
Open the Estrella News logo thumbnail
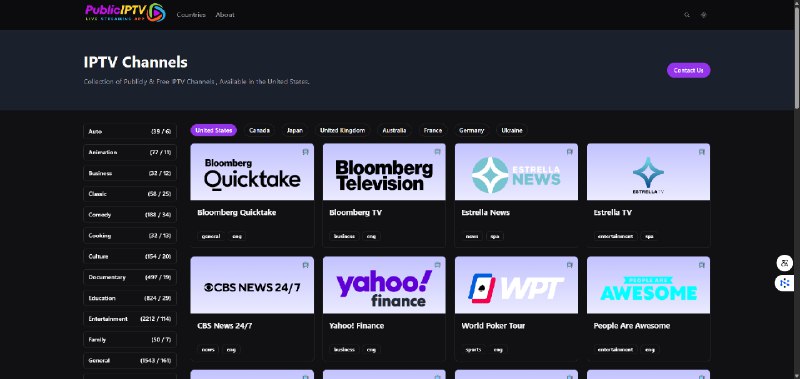(x=516, y=172)
